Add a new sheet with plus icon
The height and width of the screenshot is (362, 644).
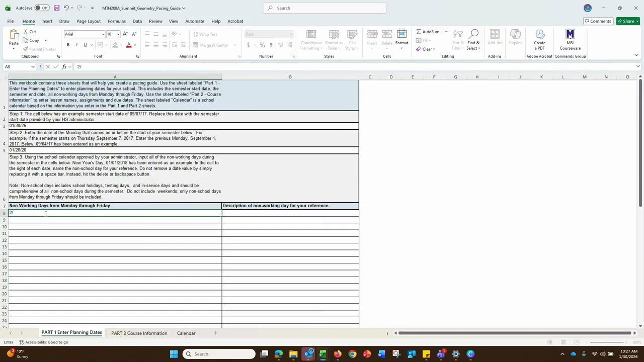pyautogui.click(x=215, y=333)
